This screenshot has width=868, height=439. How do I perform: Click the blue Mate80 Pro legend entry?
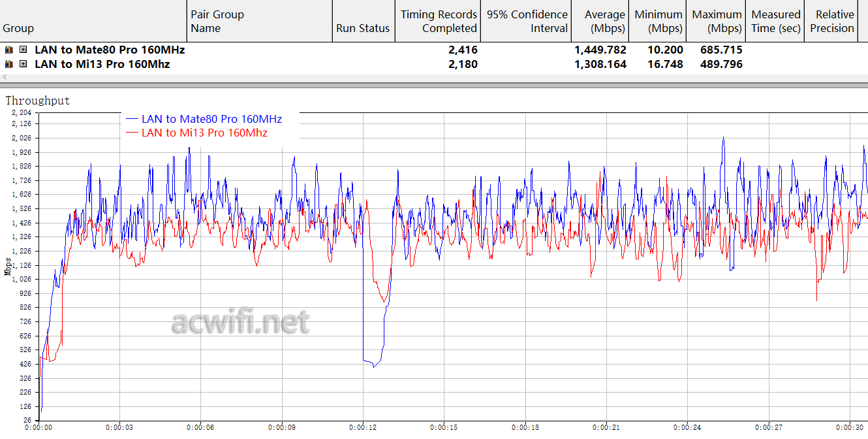coord(211,119)
